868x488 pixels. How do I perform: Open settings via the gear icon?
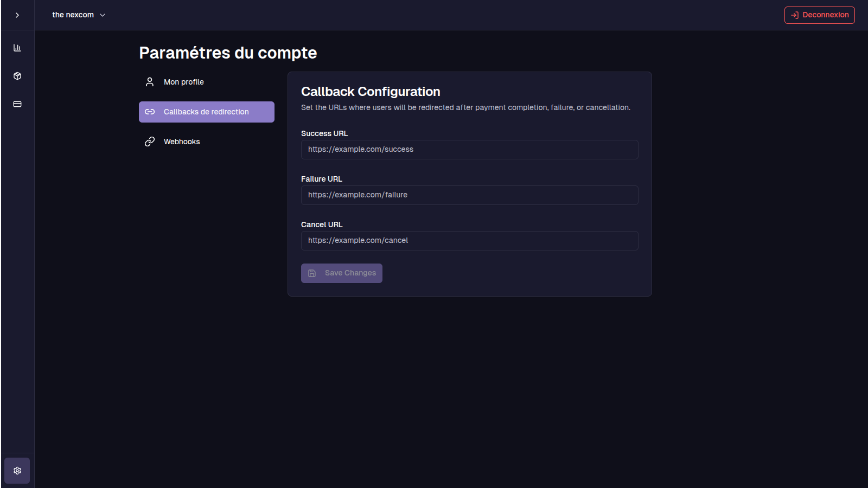click(17, 471)
